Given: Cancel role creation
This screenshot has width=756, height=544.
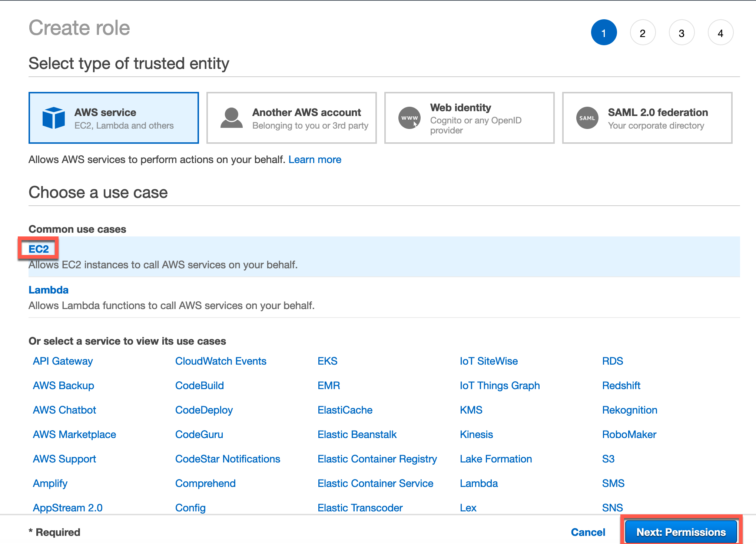Looking at the screenshot, I should click(588, 532).
